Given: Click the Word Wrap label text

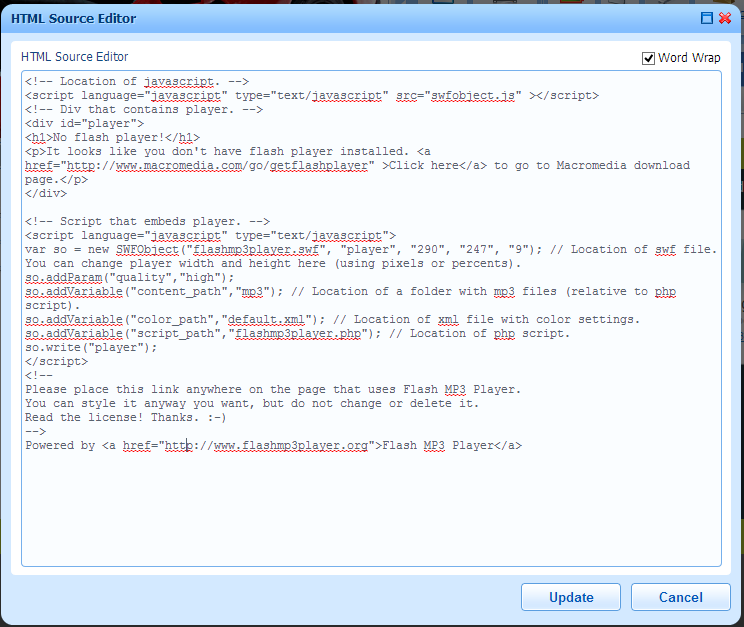Looking at the screenshot, I should 689,58.
